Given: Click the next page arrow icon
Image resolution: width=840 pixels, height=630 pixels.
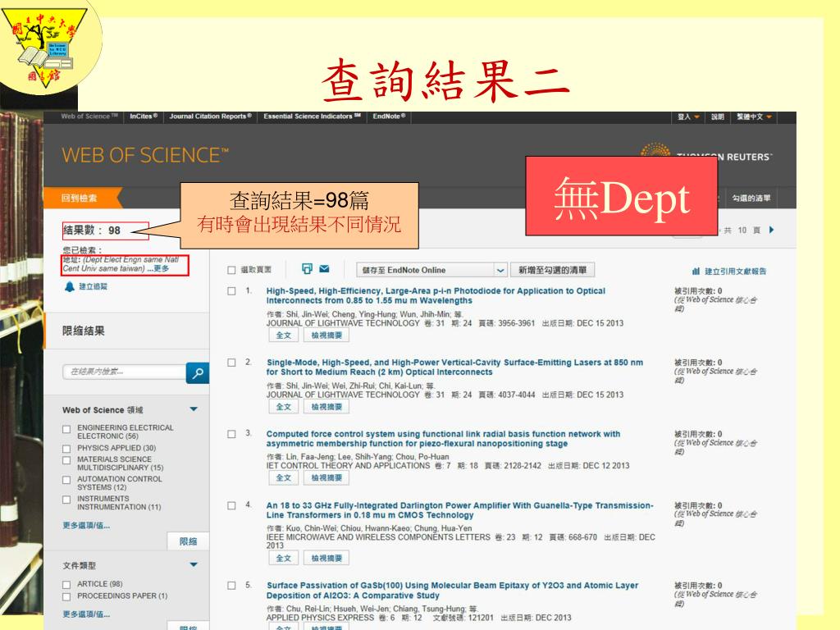Looking at the screenshot, I should click(x=771, y=230).
